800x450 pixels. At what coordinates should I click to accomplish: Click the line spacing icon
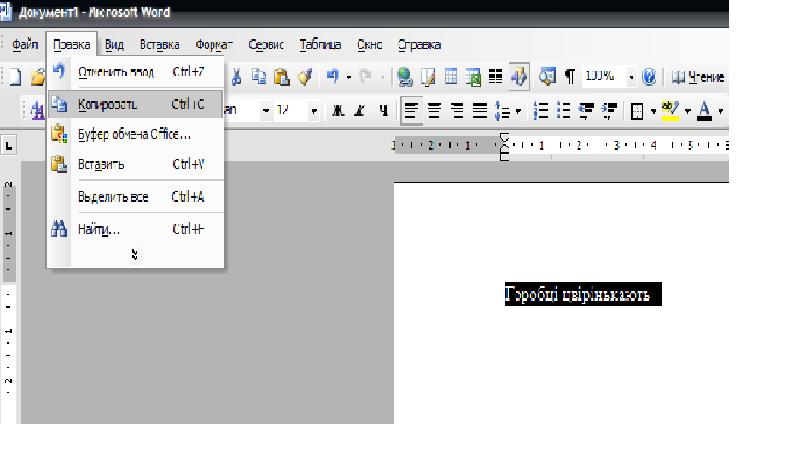pyautogui.click(x=502, y=110)
